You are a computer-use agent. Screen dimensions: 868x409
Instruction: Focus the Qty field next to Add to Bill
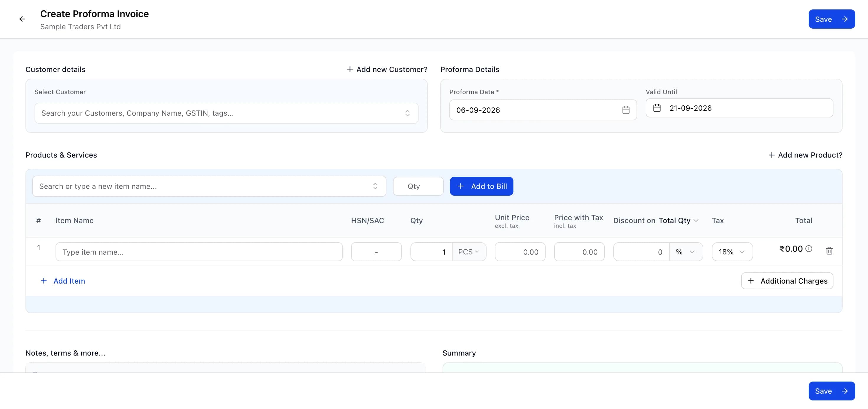pos(418,186)
